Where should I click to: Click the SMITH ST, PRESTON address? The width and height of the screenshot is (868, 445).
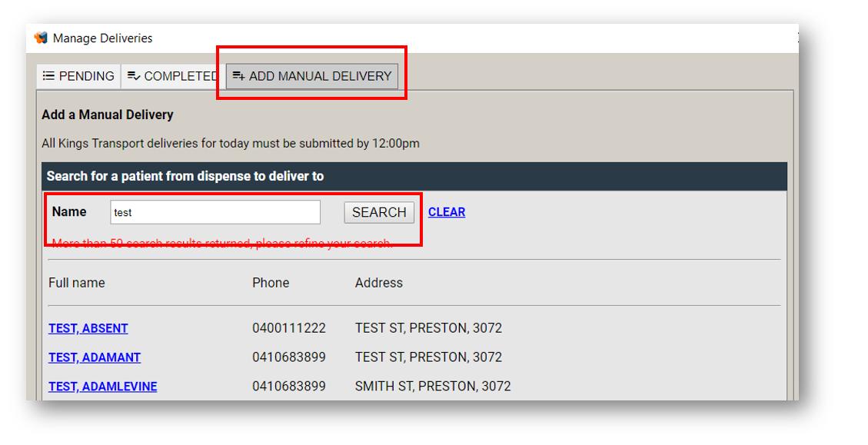click(433, 387)
